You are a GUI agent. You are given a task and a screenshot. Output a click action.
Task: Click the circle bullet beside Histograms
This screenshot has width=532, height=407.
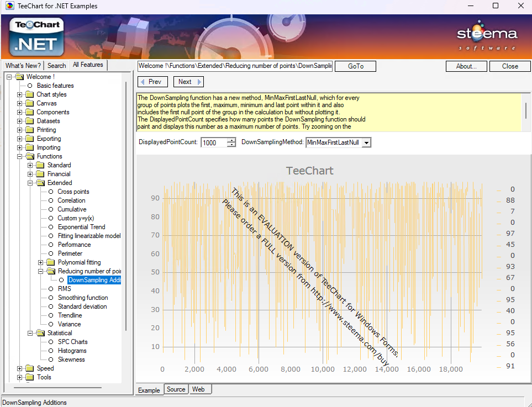point(51,351)
